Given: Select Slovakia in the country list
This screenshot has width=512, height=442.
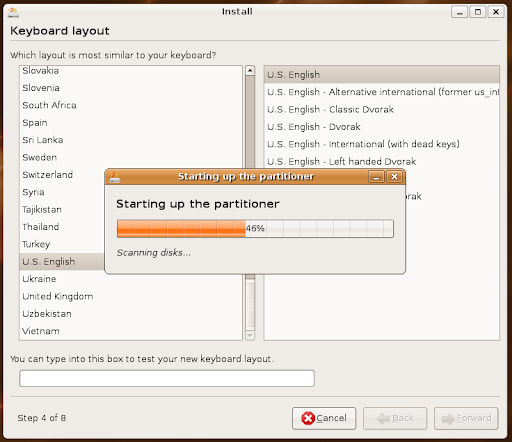Looking at the screenshot, I should pos(131,71).
